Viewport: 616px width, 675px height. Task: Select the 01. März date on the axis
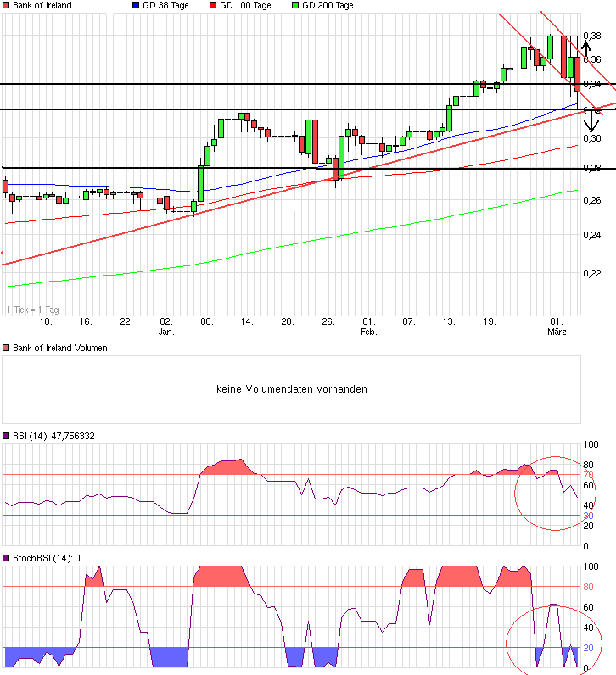[557, 326]
